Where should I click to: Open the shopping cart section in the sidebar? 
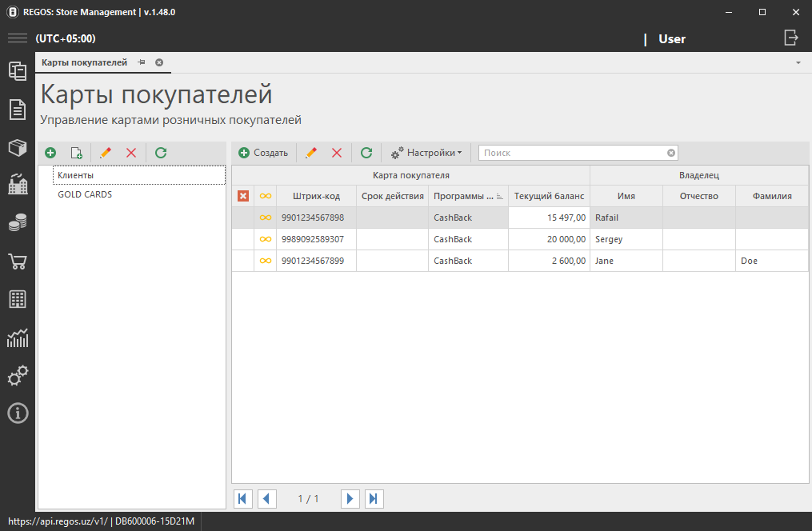point(17,262)
